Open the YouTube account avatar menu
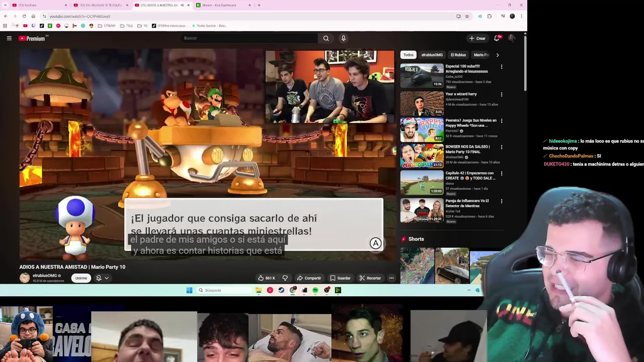Viewport: 644px width, 362px height. pos(512,38)
